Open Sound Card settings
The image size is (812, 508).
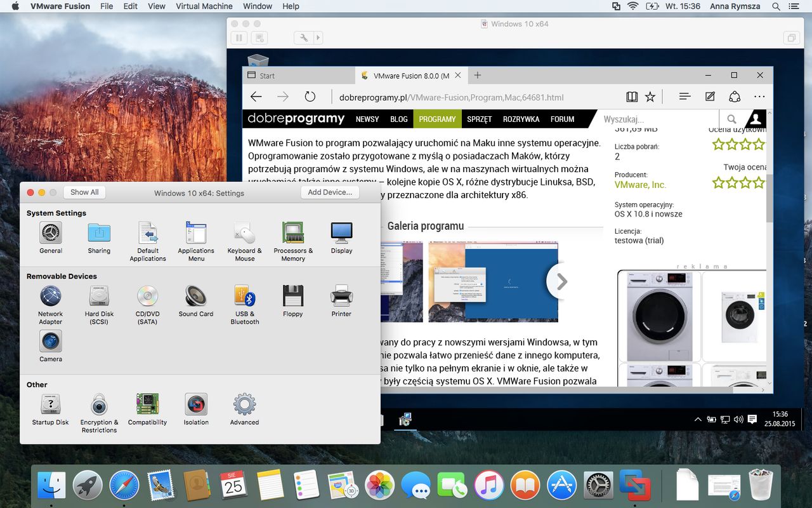(x=196, y=296)
